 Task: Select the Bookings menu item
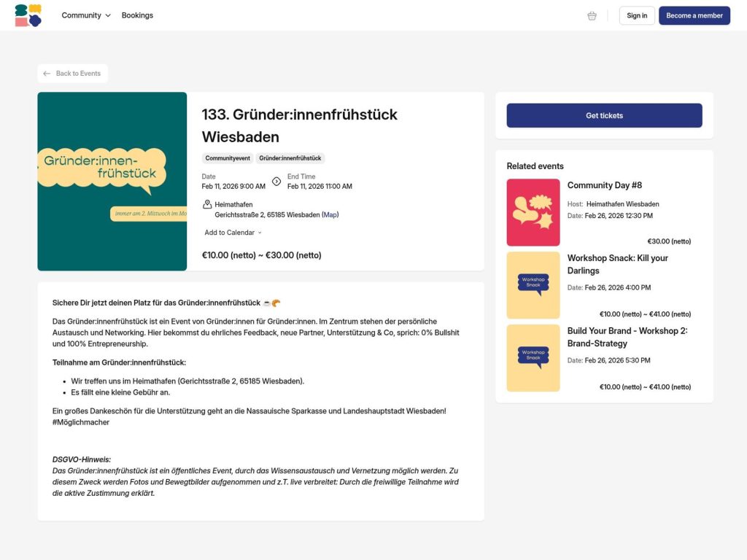pyautogui.click(x=137, y=15)
